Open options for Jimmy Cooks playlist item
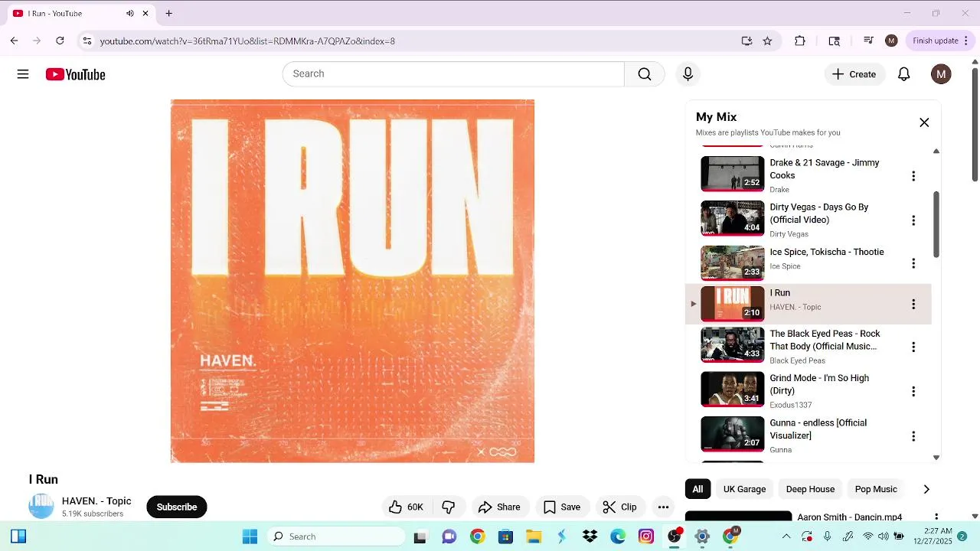The image size is (980, 551). coord(913,176)
